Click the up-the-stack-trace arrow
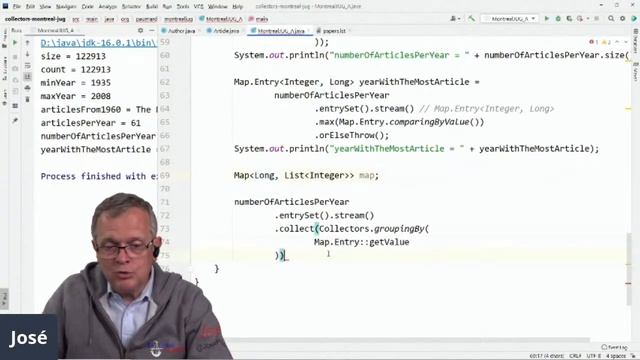 27,42
